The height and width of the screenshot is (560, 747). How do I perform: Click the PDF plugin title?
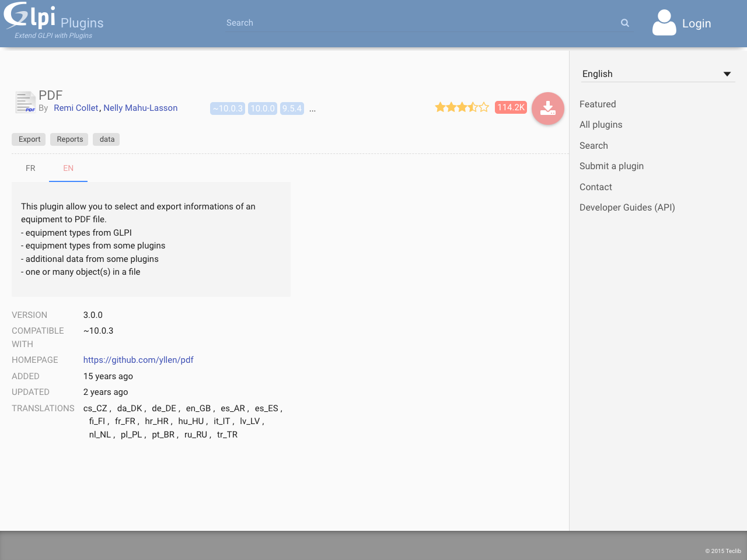[x=51, y=96]
